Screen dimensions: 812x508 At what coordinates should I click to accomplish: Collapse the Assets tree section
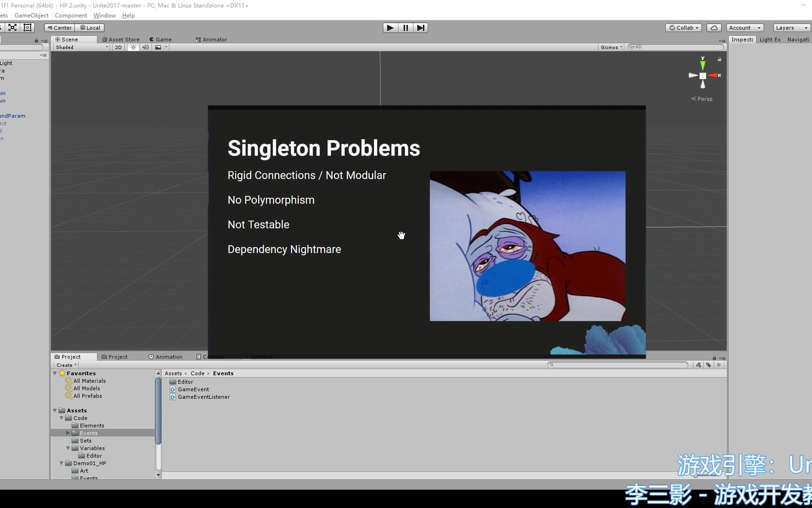(x=55, y=411)
